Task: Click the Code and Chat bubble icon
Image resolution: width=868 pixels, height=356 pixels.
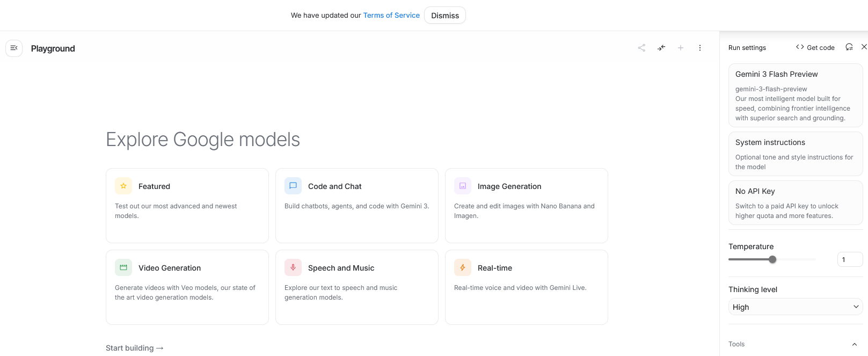Action: [293, 186]
